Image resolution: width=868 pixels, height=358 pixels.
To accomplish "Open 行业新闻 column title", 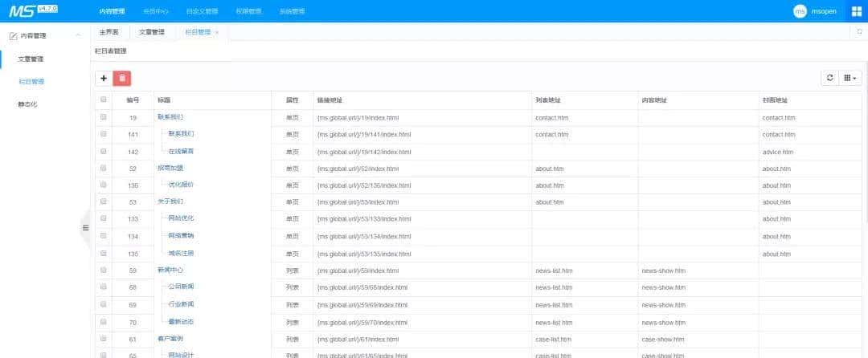I will [x=181, y=304].
